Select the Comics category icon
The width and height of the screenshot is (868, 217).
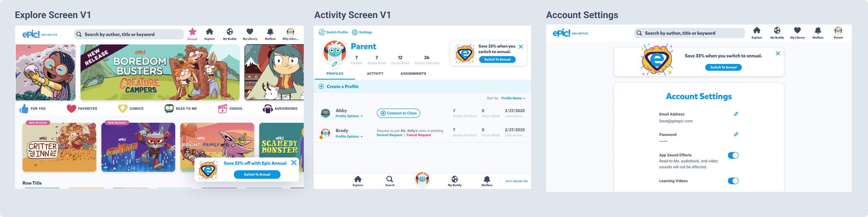tap(123, 108)
